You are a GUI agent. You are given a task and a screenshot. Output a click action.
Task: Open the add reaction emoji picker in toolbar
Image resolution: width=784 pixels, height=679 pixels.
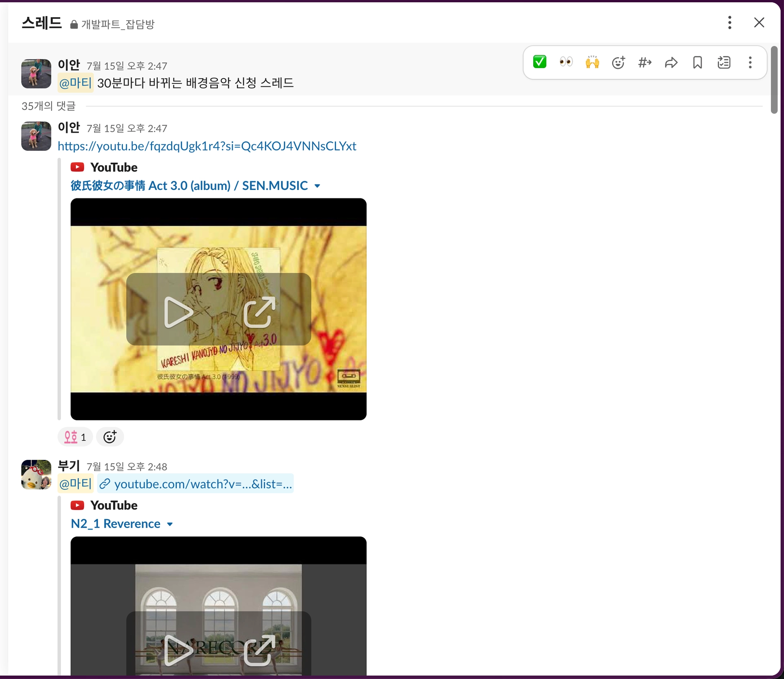[618, 62]
